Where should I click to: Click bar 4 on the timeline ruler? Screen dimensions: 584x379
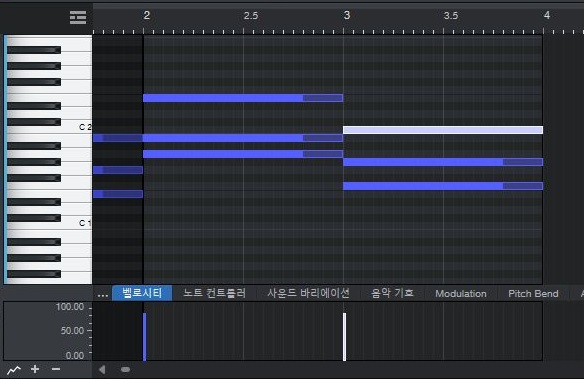pos(547,15)
